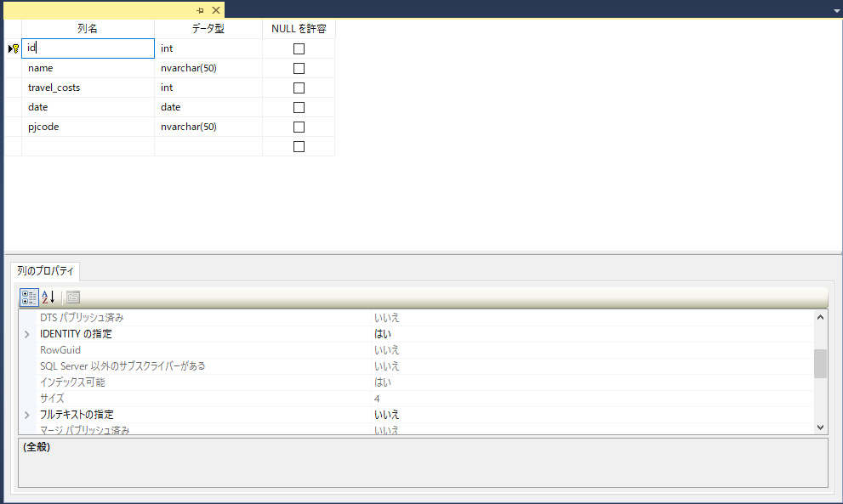Click the empty new column name cell
This screenshot has width=843, height=504.
point(88,146)
